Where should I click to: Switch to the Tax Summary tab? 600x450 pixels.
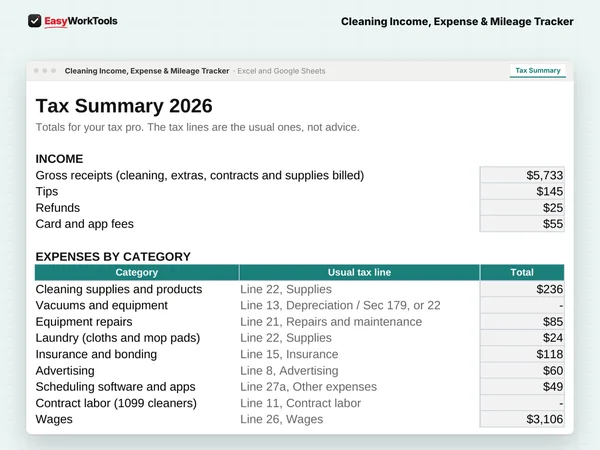(x=538, y=71)
